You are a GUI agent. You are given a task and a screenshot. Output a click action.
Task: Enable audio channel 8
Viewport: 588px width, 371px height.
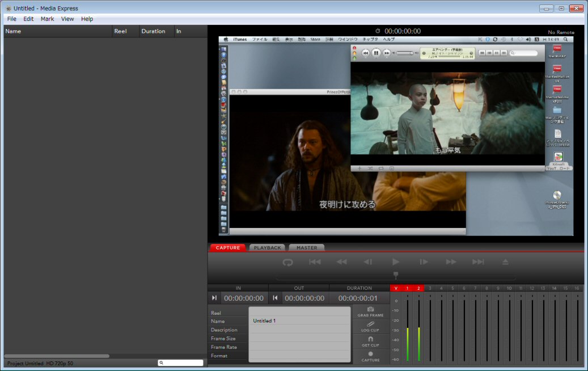coord(487,288)
